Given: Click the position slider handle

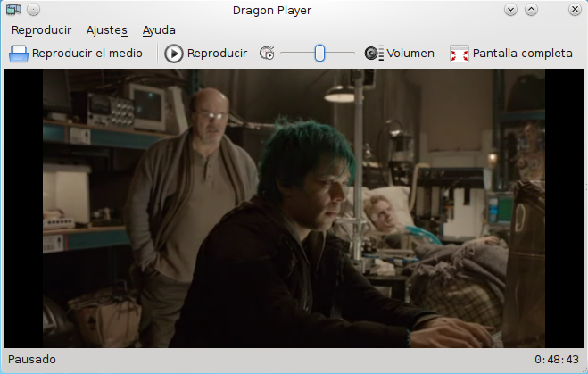Looking at the screenshot, I should [x=320, y=54].
